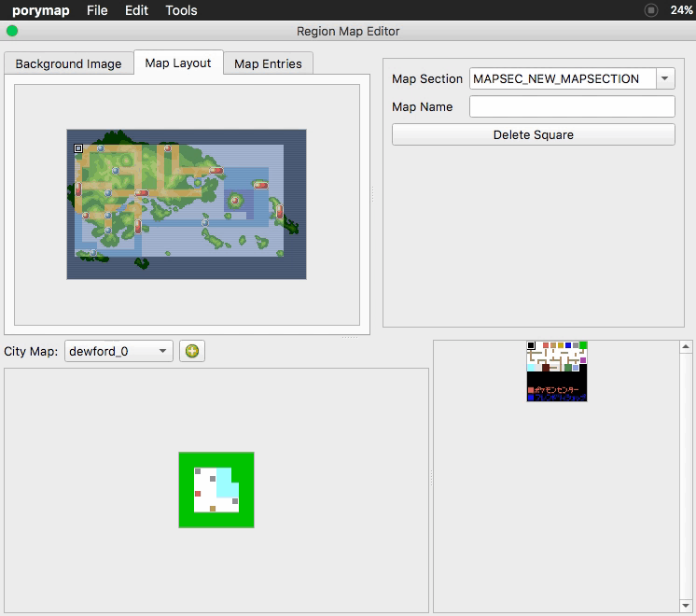The height and width of the screenshot is (616, 696).
Task: Open the Map Section dropdown arrow
Action: [x=665, y=78]
